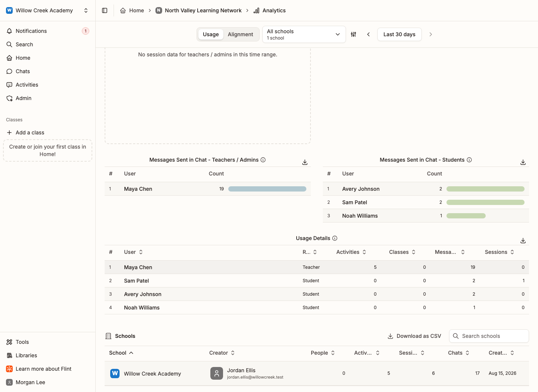Open Admin in the sidebar
Screen dimensions: 538x392
pyautogui.click(x=48, y=98)
